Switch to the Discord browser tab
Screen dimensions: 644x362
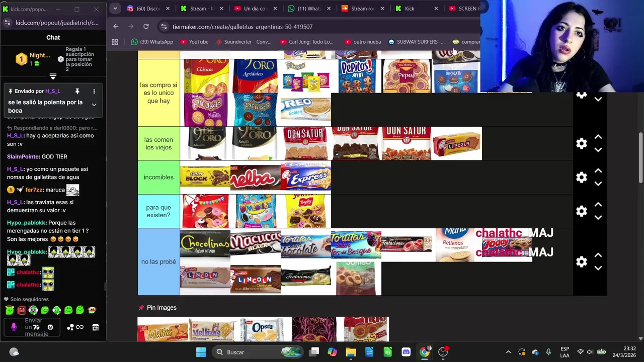147,9
